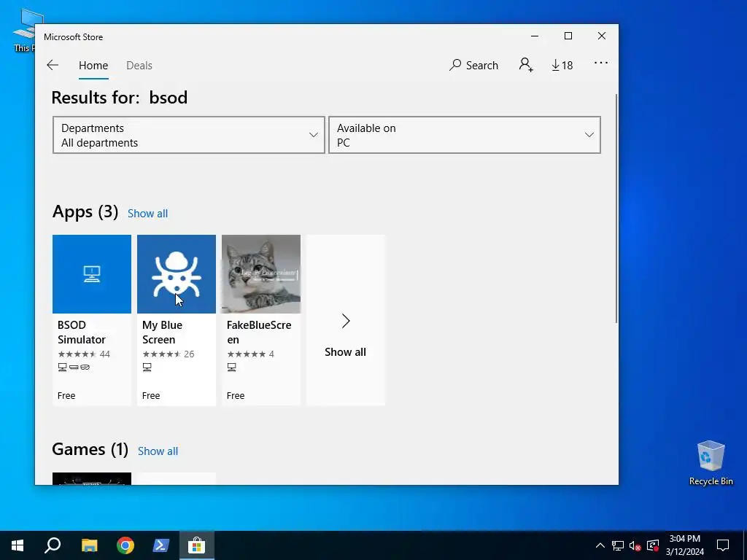Click the My Blue Screen title text
The image size is (747, 560).
point(162,332)
